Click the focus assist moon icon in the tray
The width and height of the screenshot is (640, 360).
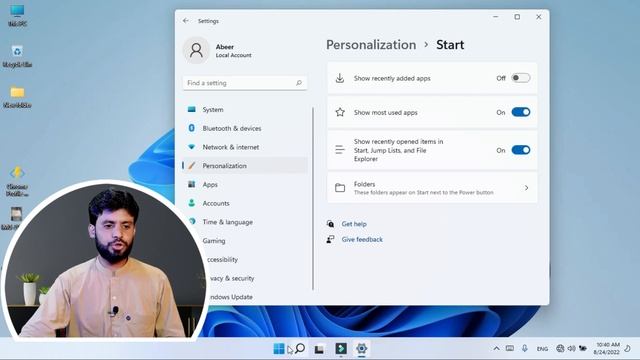[x=628, y=349]
